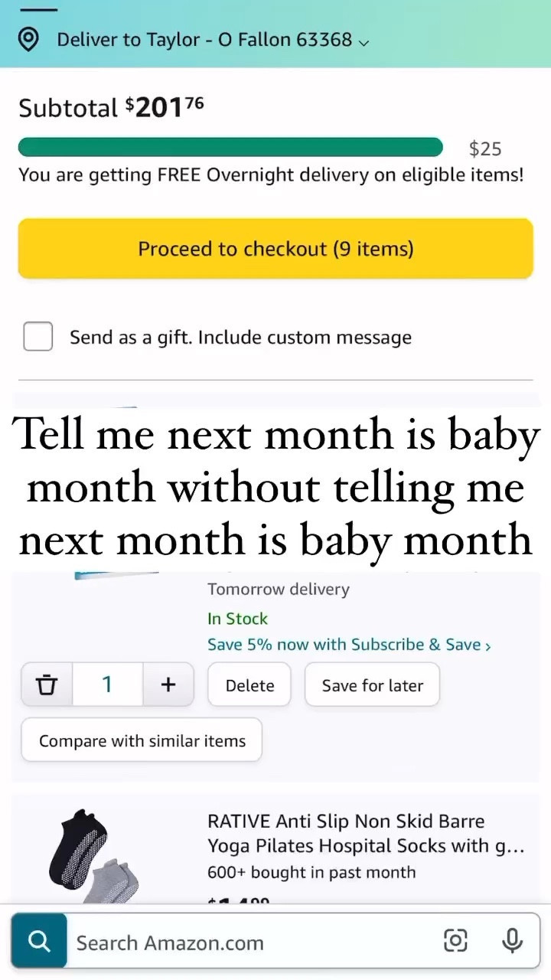Save the item for later
This screenshot has height=980, width=551.
click(x=372, y=685)
